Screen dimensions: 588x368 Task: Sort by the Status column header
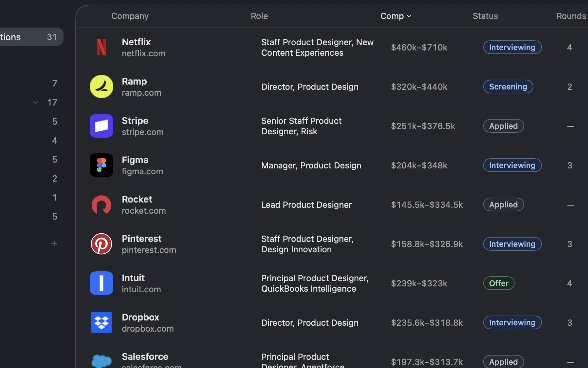point(485,16)
